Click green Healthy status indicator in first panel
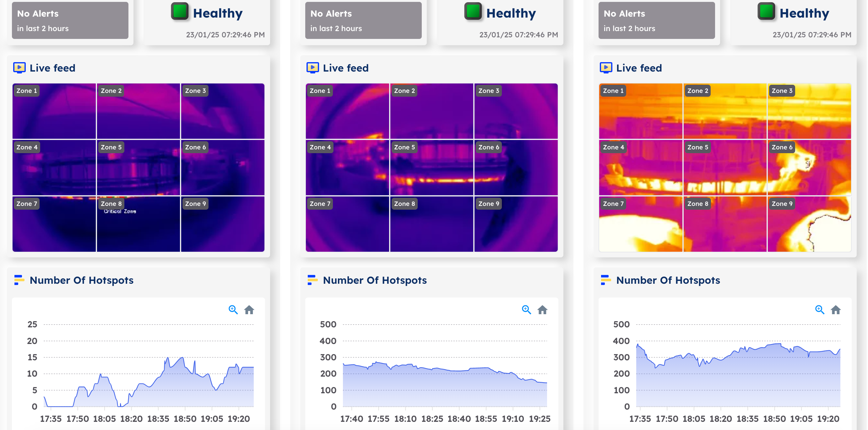 tap(180, 11)
